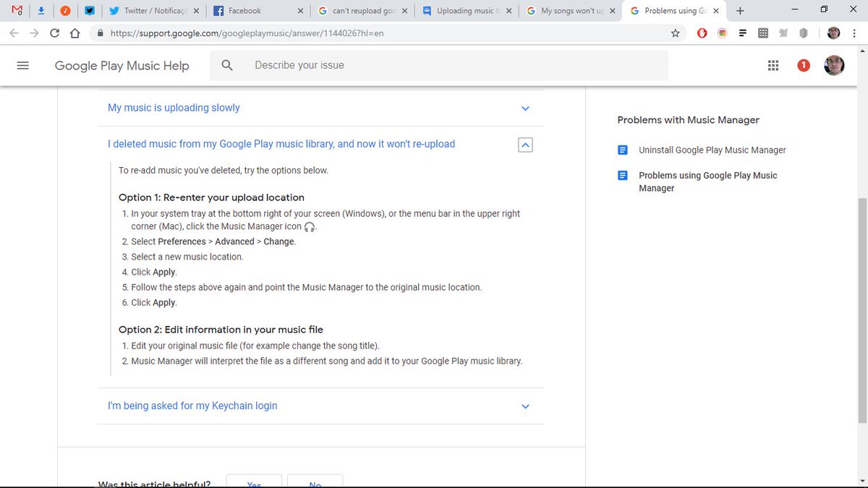Go forward in browser history
This screenshot has width=868, height=488.
(35, 33)
